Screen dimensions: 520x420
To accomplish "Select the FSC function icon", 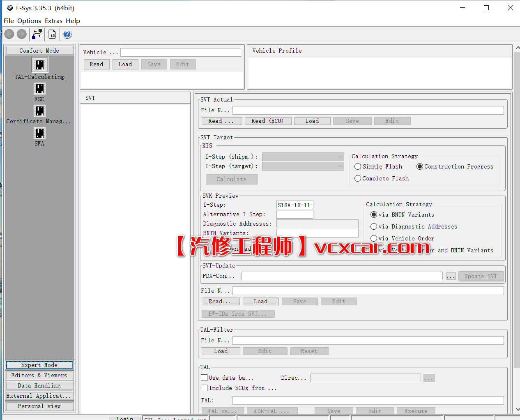I will click(x=39, y=88).
